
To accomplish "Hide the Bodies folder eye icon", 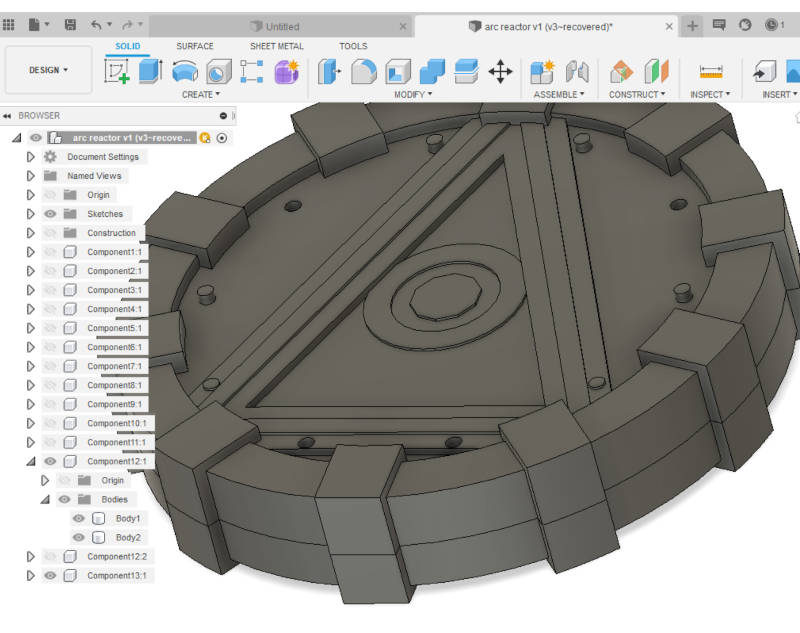I will point(64,499).
